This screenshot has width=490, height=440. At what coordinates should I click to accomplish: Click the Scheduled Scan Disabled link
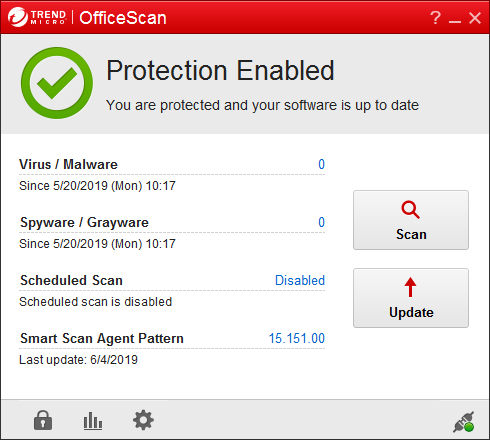[x=300, y=280]
